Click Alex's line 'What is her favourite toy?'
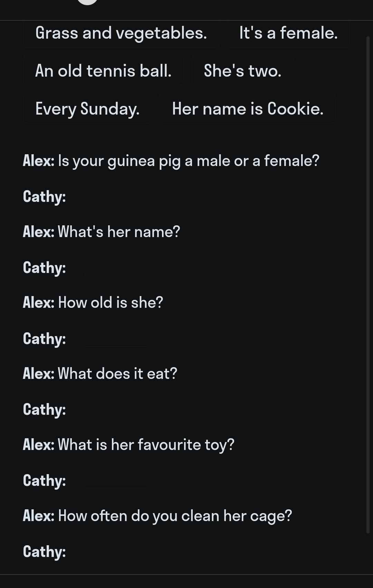This screenshot has width=373, height=588. [128, 445]
